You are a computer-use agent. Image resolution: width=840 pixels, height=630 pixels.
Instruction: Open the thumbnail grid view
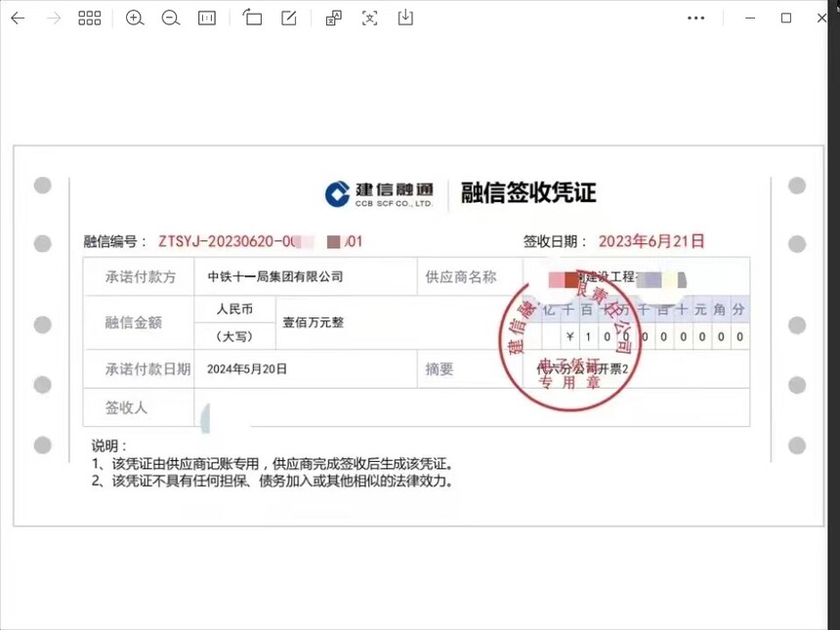90,19
